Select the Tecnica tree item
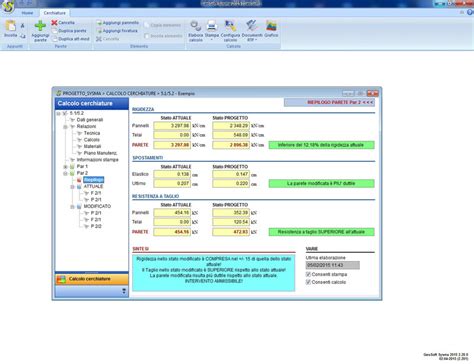The width and height of the screenshot is (474, 364). coord(92,133)
